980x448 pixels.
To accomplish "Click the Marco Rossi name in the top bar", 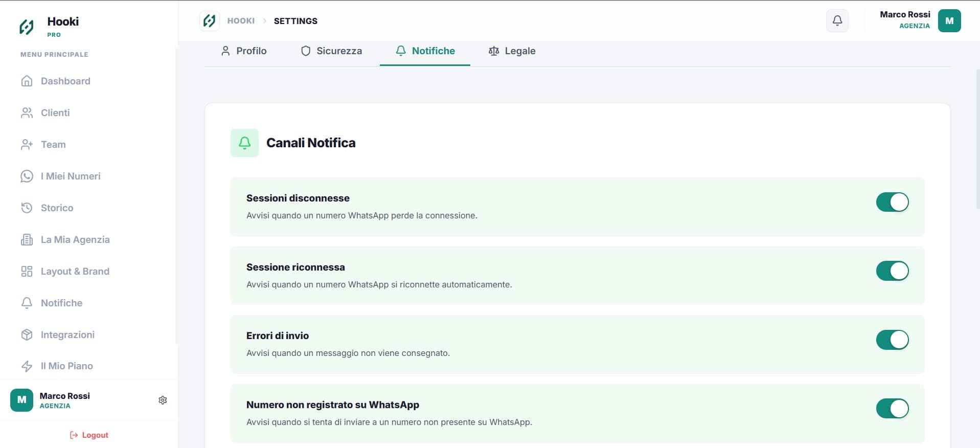I will [905, 14].
